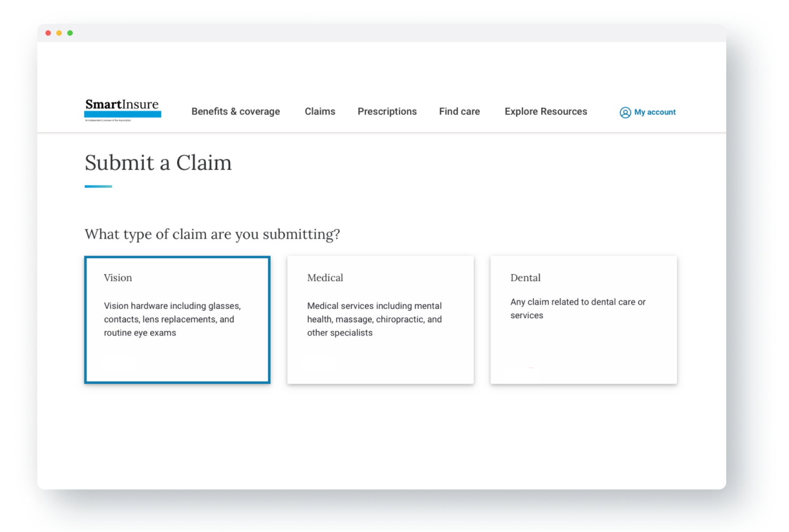The width and height of the screenshot is (789, 532).
Task: Select the Dental claim type card
Action: (x=583, y=319)
